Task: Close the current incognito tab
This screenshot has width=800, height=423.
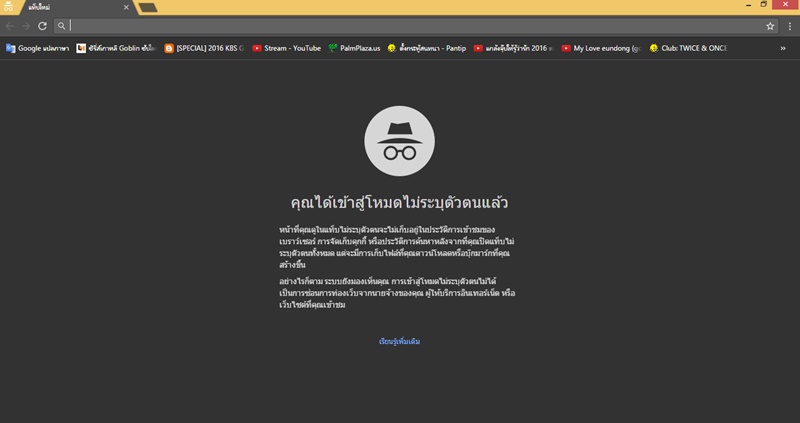Action: [x=126, y=8]
